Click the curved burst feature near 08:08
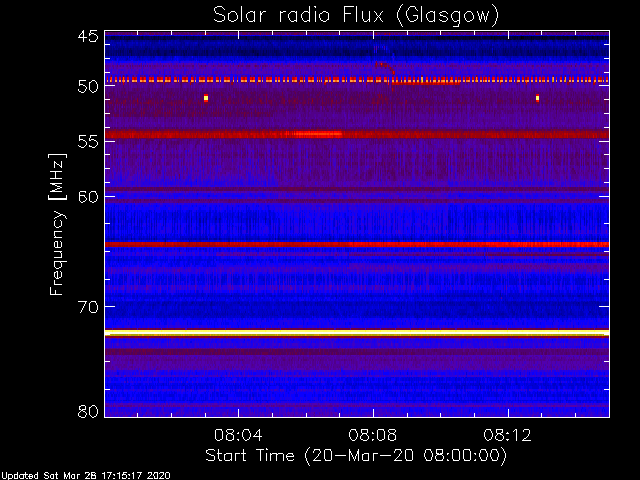The height and width of the screenshot is (480, 640). pos(385,69)
